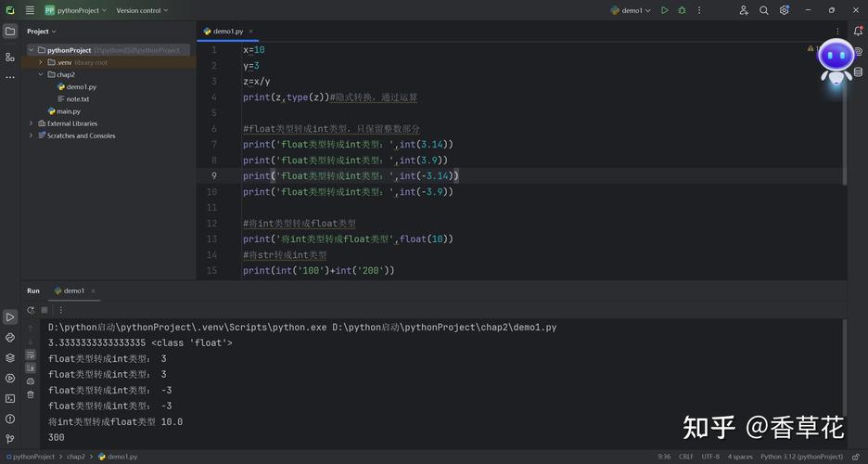Run demo1 with the green play button
868x464 pixels.
click(664, 10)
